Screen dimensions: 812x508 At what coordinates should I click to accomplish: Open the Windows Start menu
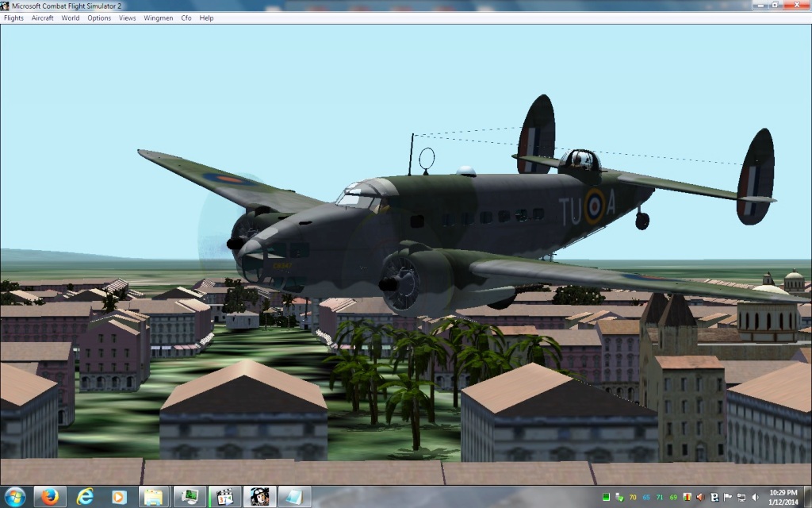point(14,497)
